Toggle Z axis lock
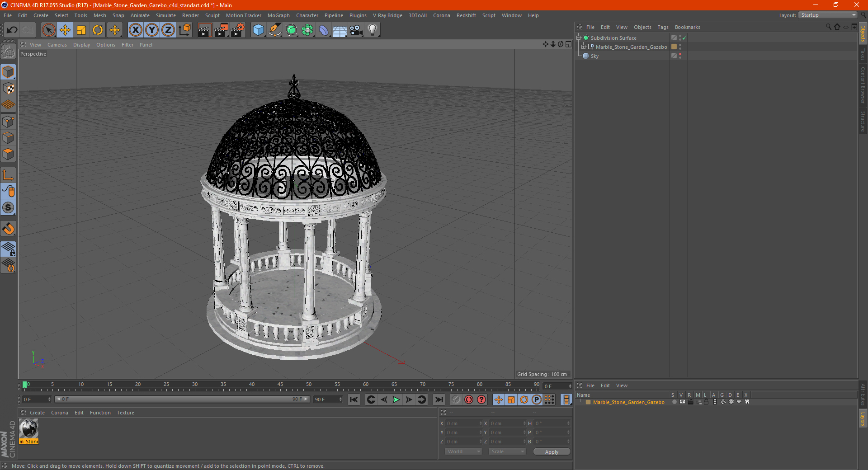 point(168,30)
